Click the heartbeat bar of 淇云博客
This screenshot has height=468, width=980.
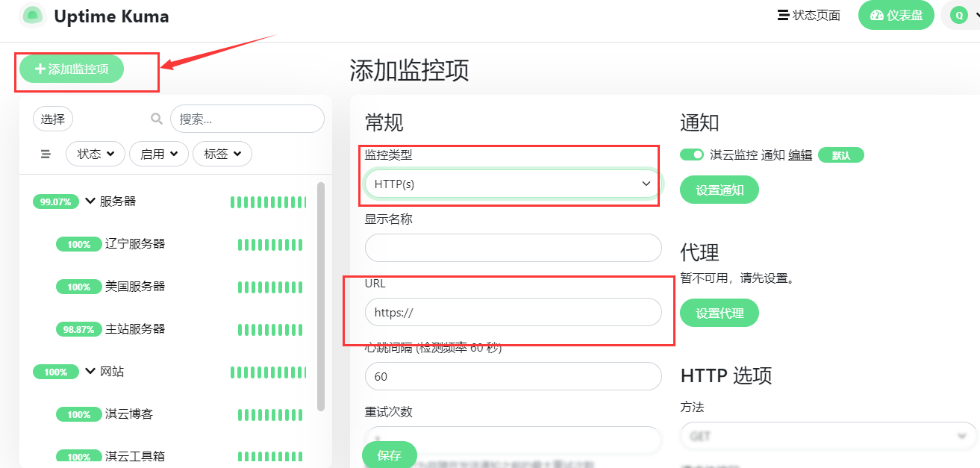tap(271, 414)
